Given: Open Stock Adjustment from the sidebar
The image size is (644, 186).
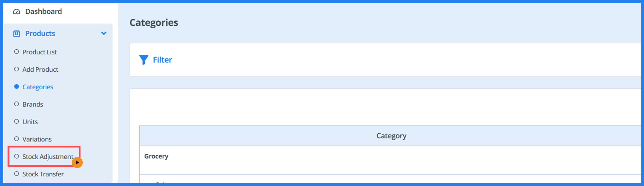Looking at the screenshot, I should 48,157.
